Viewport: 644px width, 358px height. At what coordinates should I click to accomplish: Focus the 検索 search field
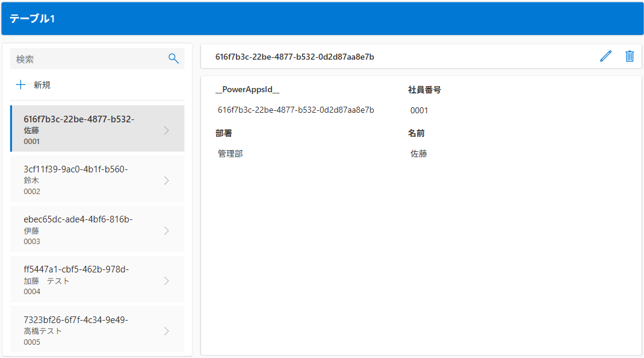pos(97,59)
